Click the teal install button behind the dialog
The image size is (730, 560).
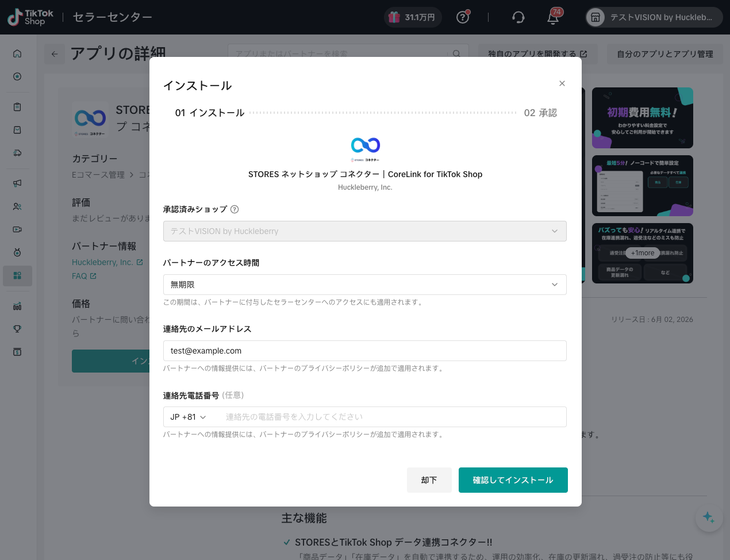110,361
